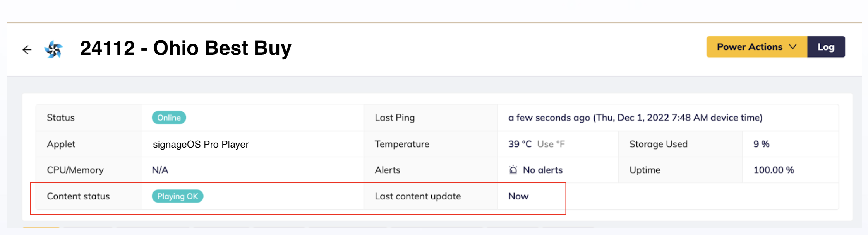The height and width of the screenshot is (235, 868).
Task: Click the No alerts text
Action: (x=542, y=170)
